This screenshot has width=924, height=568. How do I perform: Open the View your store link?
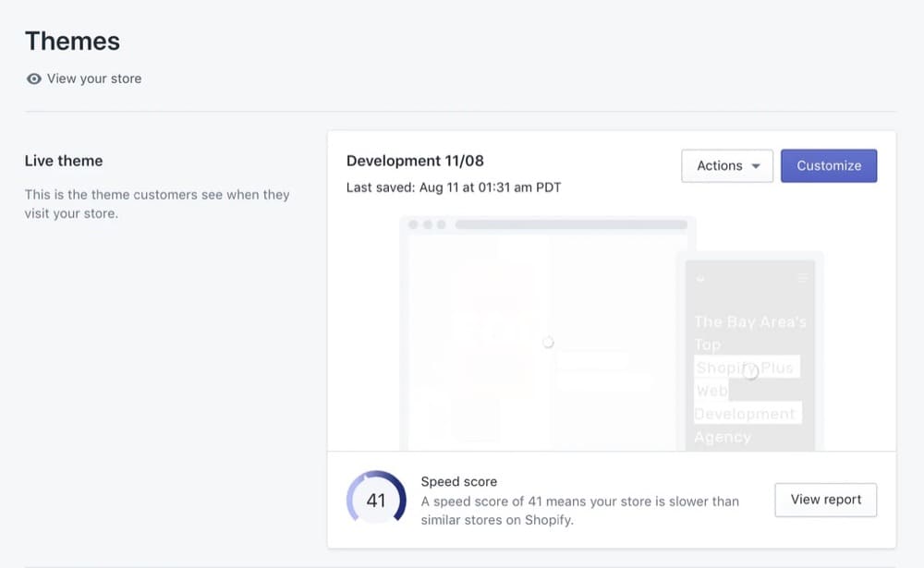93,79
